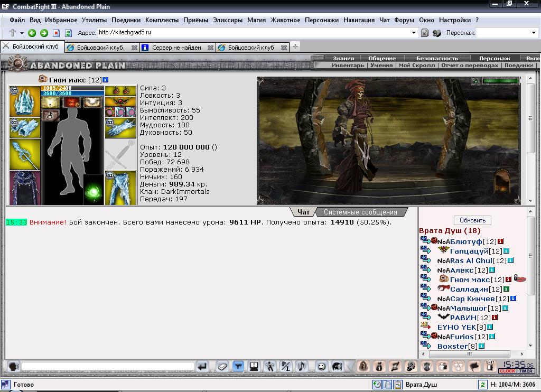The height and width of the screenshot is (392, 541).
Task: Click the small refresh icon above scene image
Action: pos(475,81)
